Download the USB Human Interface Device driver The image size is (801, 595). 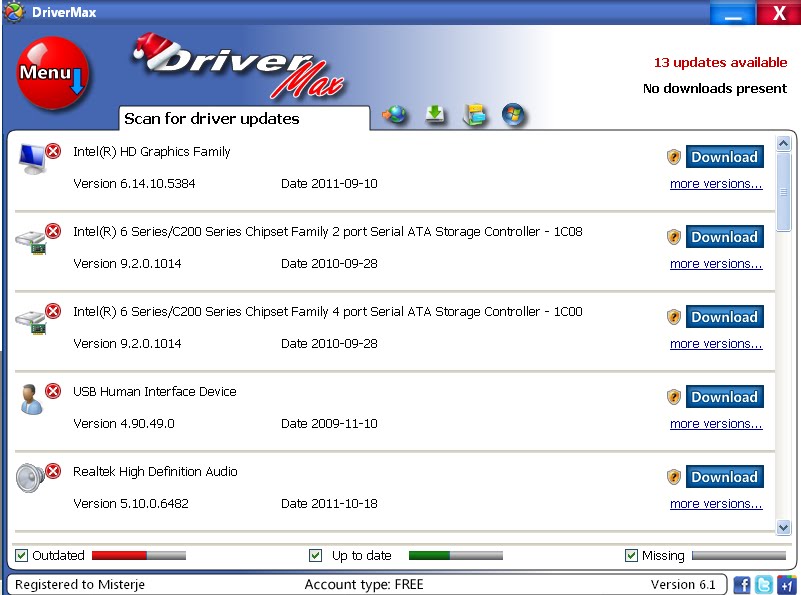(724, 397)
